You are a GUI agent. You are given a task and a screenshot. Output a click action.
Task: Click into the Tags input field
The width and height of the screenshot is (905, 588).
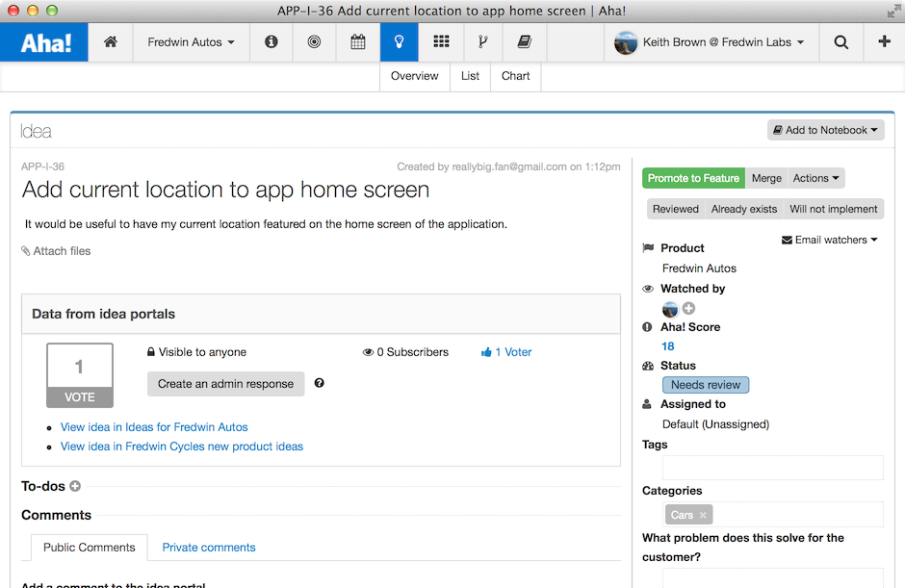click(773, 468)
